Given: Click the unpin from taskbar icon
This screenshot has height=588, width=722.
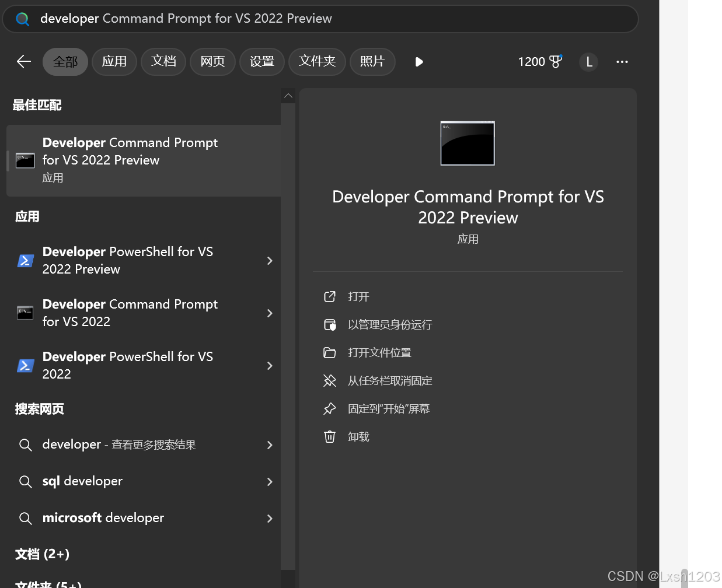Looking at the screenshot, I should click(330, 380).
